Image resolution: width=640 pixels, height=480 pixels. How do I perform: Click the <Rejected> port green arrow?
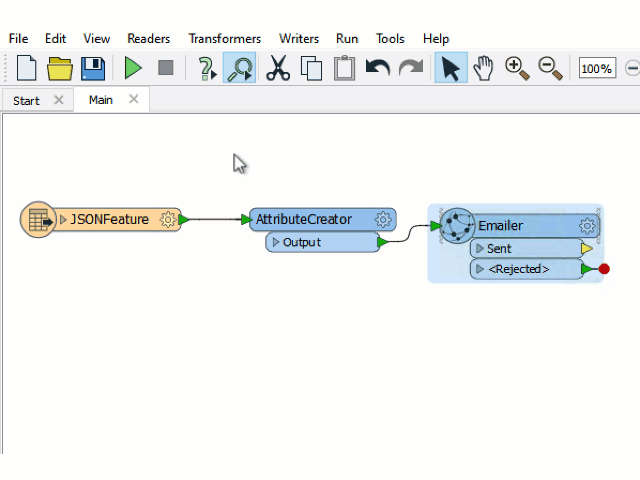pos(587,269)
